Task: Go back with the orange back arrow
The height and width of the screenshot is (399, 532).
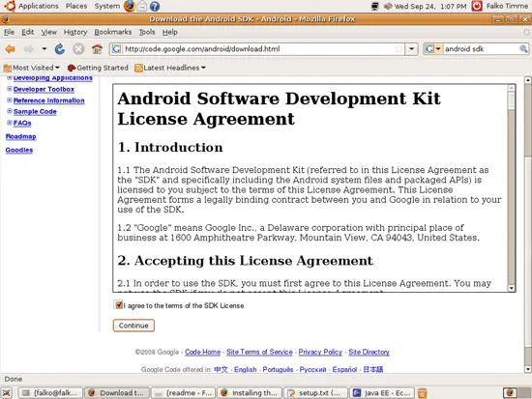Action: pyautogui.click(x=11, y=49)
